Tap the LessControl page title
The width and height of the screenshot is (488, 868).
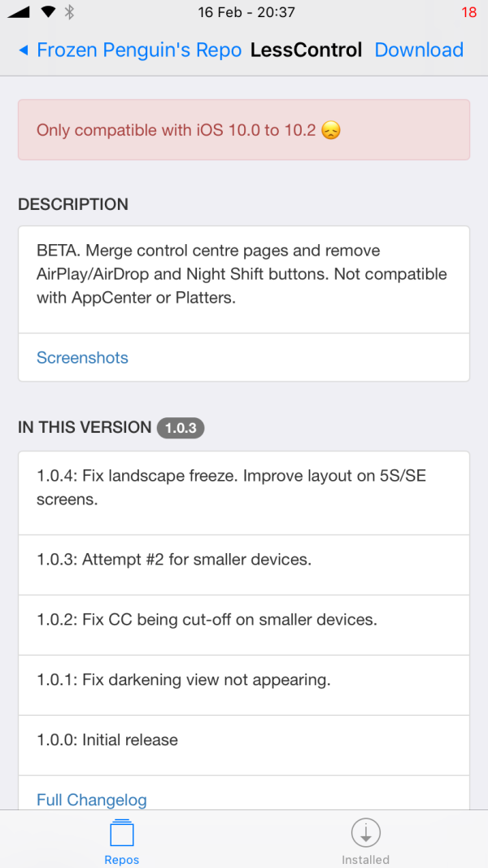306,50
